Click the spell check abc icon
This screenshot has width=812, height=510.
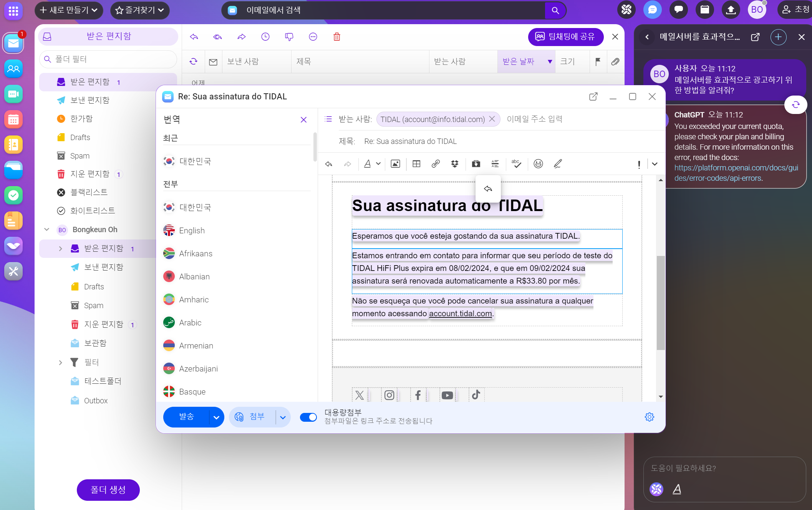[x=516, y=164]
